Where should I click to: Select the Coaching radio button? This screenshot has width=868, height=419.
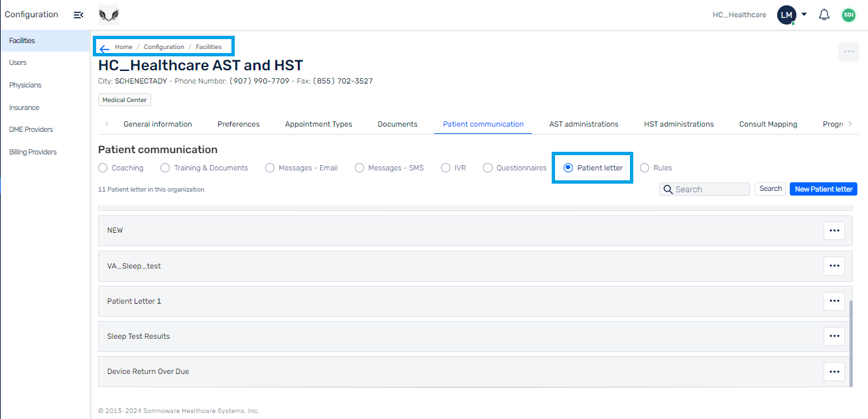tap(103, 168)
